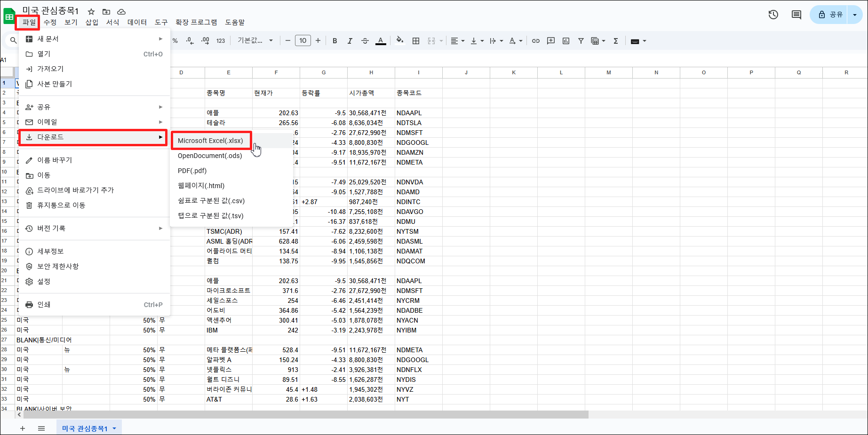Download as comma-separated (.csv)
868x435 pixels.
tap(231, 201)
